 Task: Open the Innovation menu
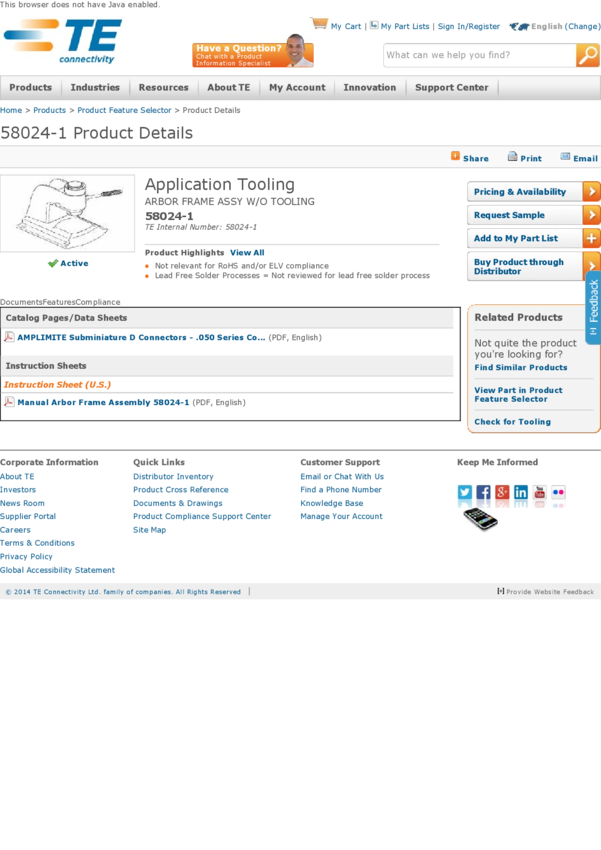pos(370,87)
